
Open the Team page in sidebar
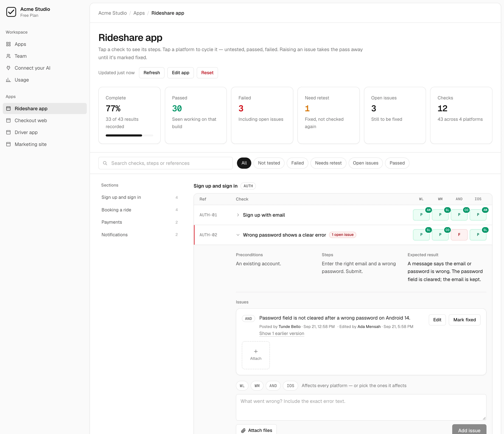click(44, 56)
